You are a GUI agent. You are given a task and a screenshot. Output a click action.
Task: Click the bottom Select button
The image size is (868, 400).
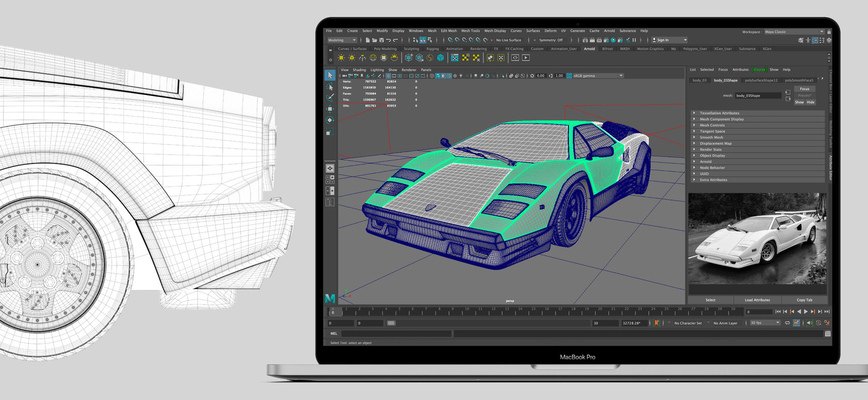click(710, 300)
